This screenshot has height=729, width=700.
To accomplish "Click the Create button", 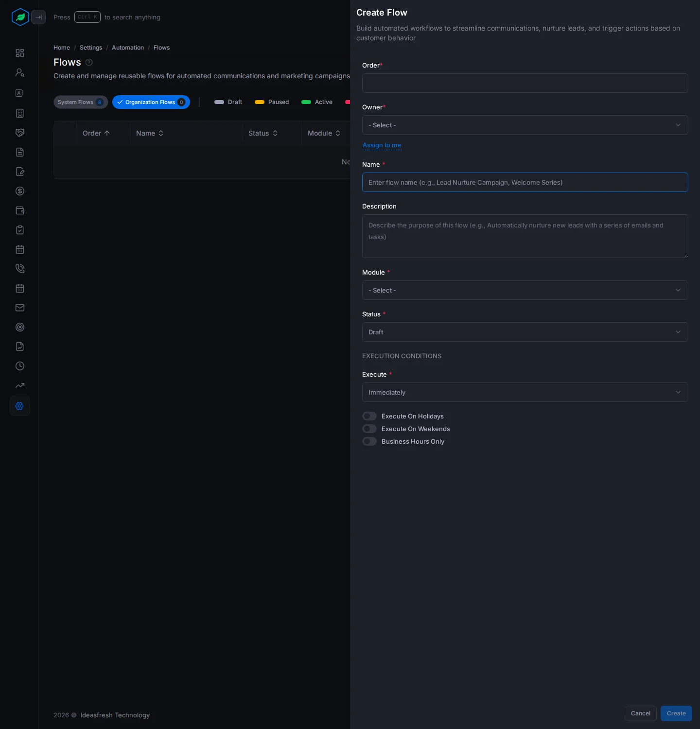I will coord(676,713).
